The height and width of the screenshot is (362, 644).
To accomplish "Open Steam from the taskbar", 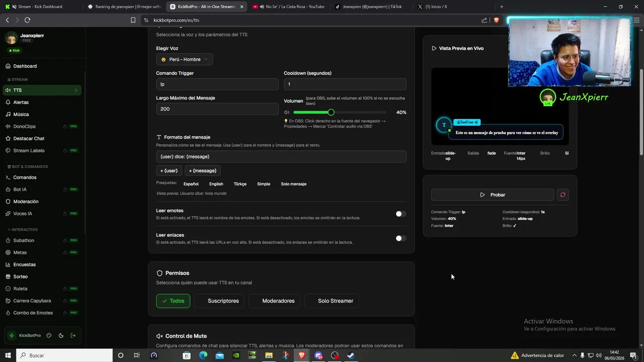I will [x=351, y=355].
